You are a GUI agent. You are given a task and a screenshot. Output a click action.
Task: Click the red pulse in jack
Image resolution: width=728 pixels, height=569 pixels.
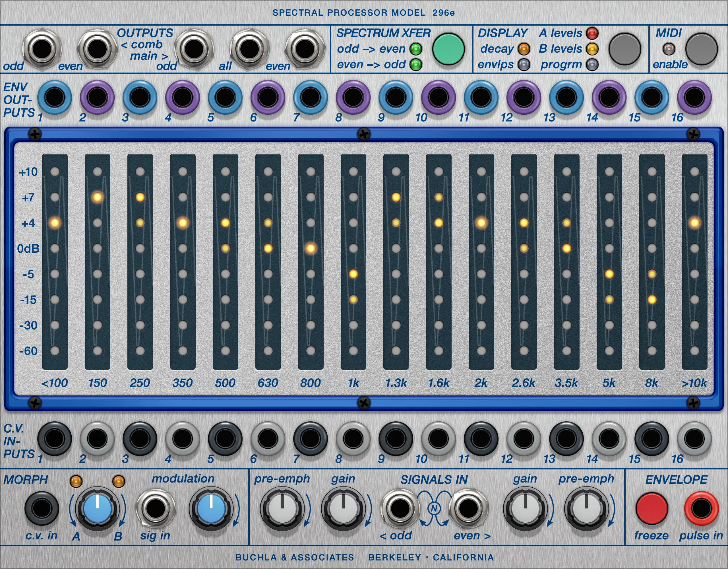click(x=701, y=509)
